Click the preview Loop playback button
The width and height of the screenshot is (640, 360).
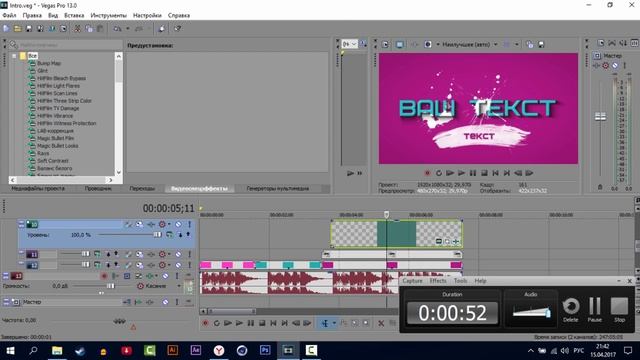[439, 173]
